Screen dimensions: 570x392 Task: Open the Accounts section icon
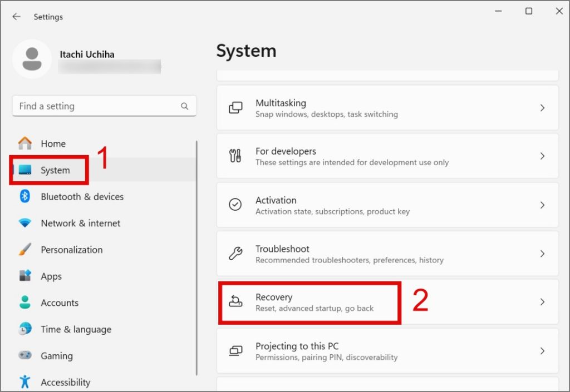[24, 302]
